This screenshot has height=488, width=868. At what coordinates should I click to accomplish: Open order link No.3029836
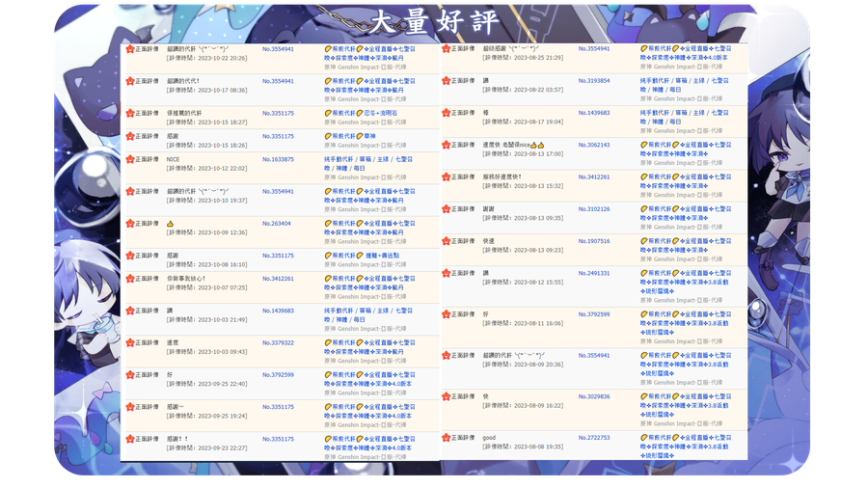[594, 396]
